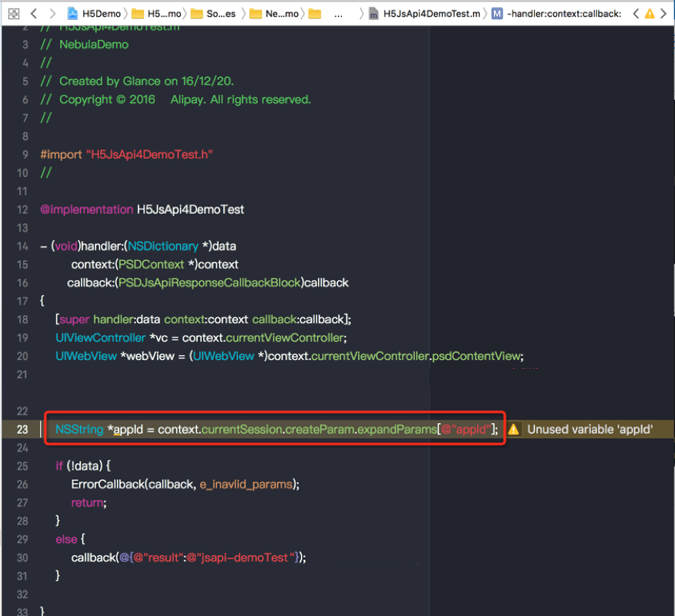Click else keyword on line 29

(66, 539)
